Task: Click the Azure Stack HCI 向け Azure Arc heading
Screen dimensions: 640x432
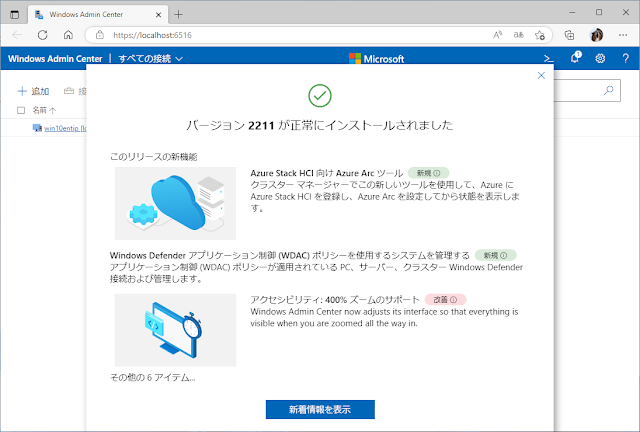Action: 327,173
